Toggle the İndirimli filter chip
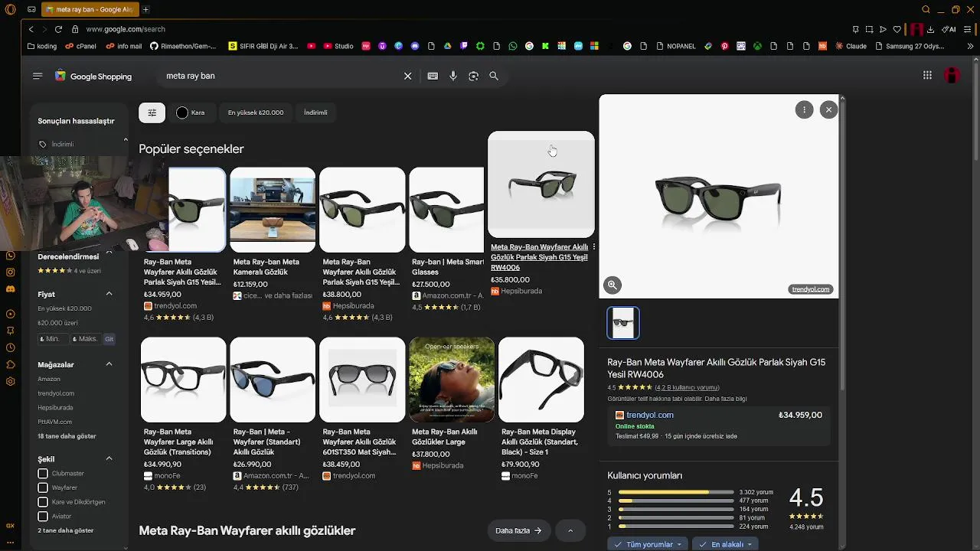 [x=315, y=112]
